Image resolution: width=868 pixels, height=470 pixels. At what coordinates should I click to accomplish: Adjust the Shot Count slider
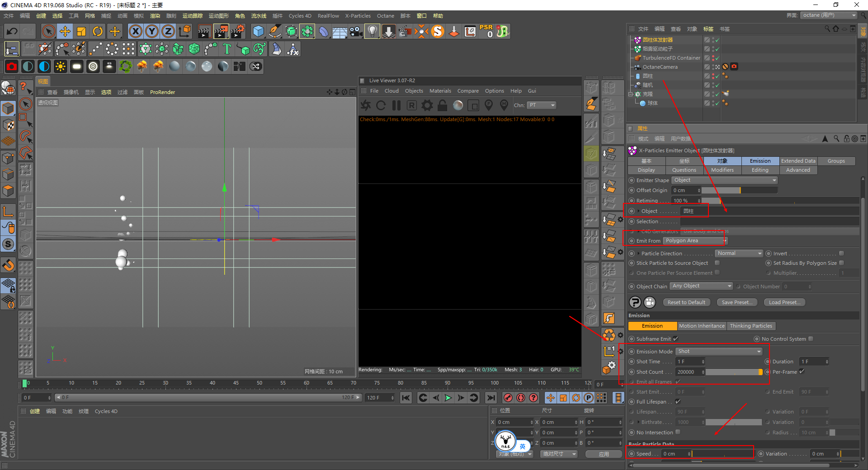pyautogui.click(x=733, y=372)
